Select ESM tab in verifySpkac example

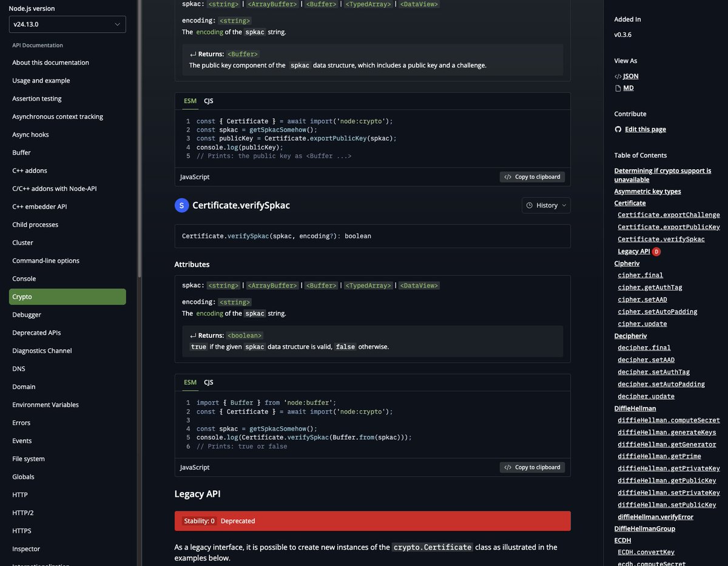click(190, 383)
